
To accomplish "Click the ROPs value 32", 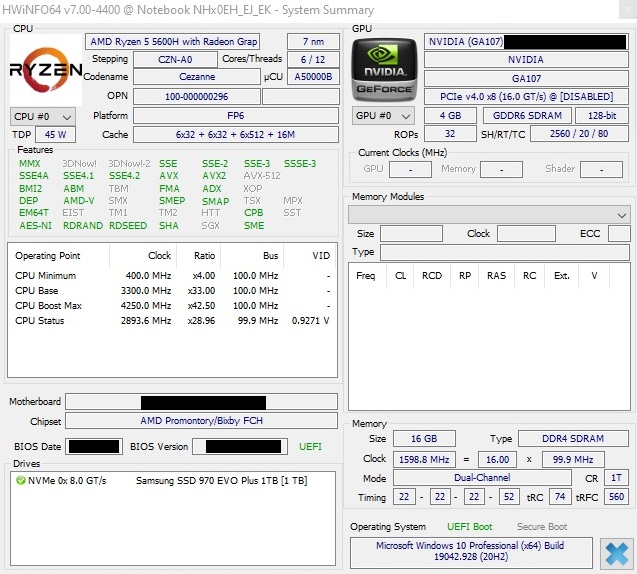I will (450, 134).
